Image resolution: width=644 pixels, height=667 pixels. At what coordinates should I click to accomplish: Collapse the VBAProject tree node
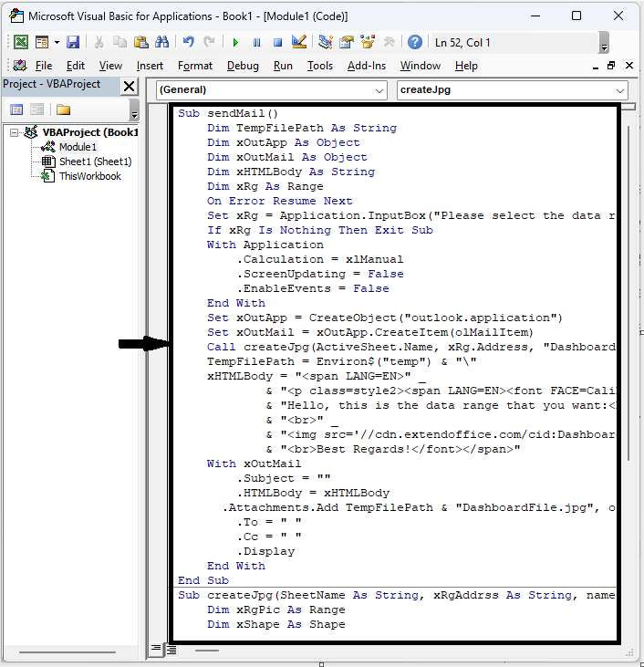click(x=16, y=132)
